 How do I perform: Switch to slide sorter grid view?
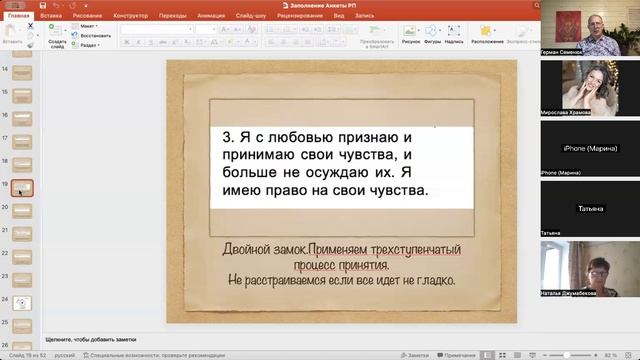pyautogui.click(x=502, y=356)
